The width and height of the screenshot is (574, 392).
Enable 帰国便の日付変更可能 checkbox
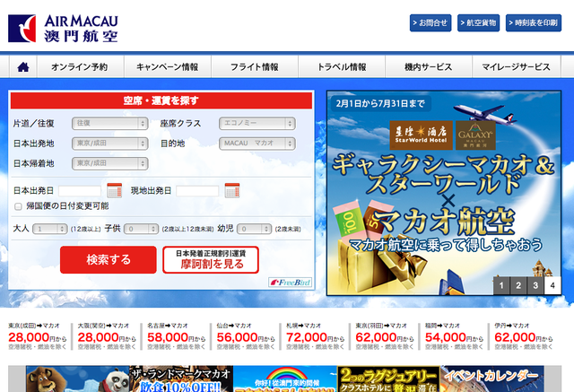(18, 206)
